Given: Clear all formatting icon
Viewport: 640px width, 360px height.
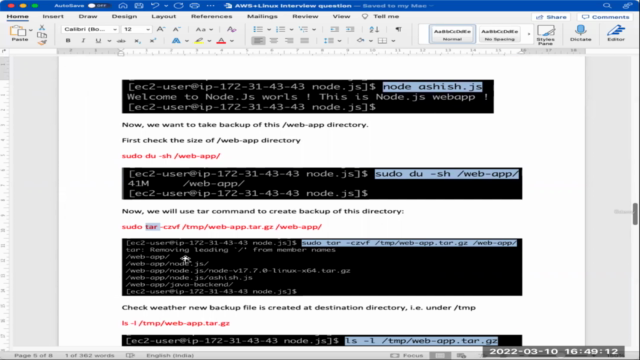Looking at the screenshot, I should [x=231, y=29].
